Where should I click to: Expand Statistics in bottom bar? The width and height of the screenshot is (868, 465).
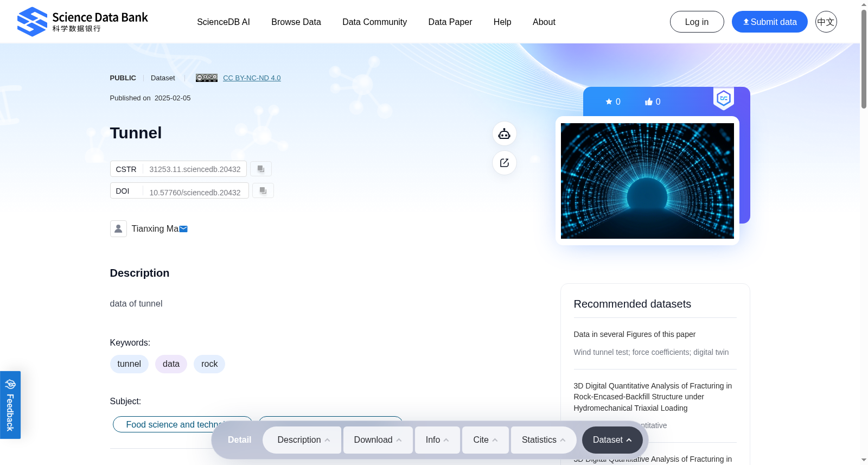544,440
